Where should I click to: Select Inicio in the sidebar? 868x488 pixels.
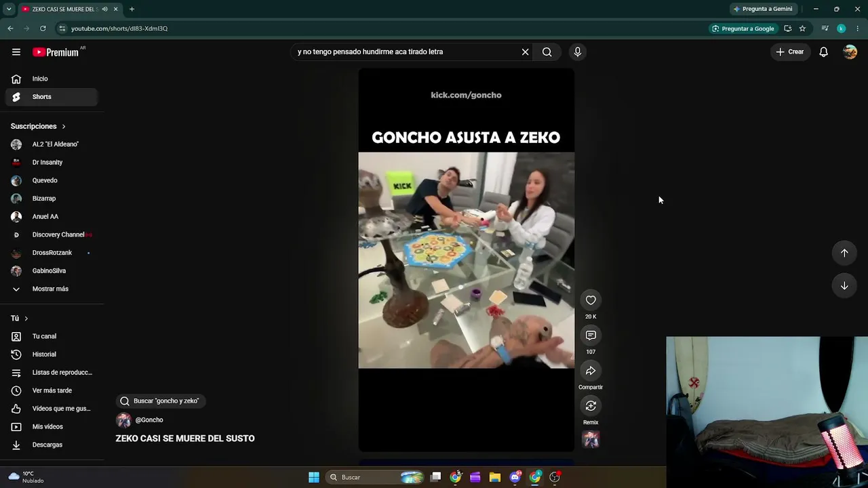coord(52,79)
